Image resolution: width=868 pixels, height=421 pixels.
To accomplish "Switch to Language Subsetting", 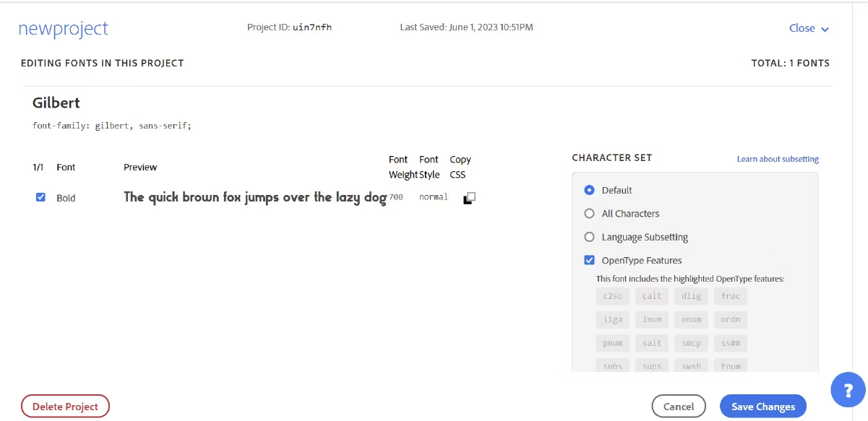I will coord(589,236).
